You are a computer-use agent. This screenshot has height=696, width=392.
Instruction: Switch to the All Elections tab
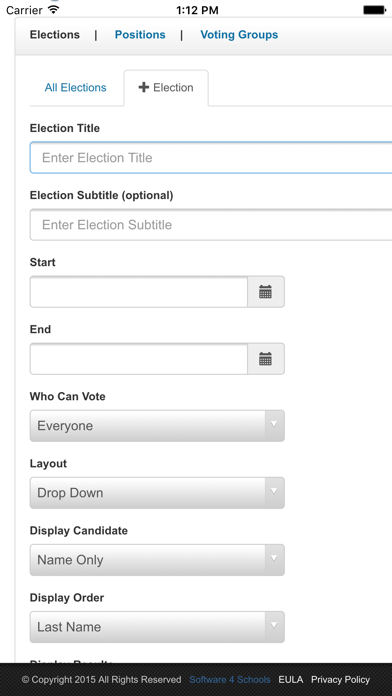click(x=75, y=87)
